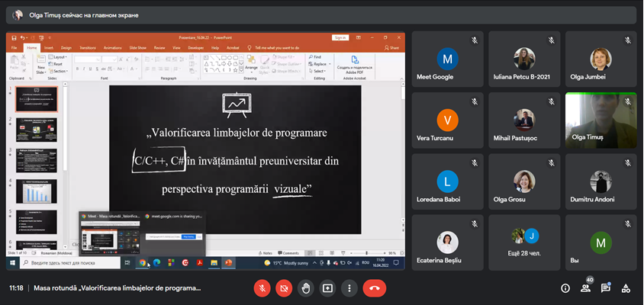Click the Sign in button in PowerPoint
This screenshot has height=305, width=644.
point(340,37)
